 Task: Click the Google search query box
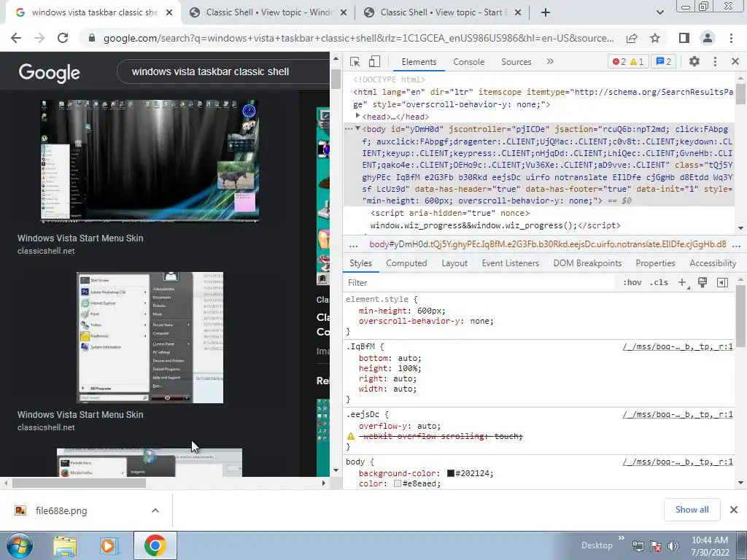pos(223,72)
